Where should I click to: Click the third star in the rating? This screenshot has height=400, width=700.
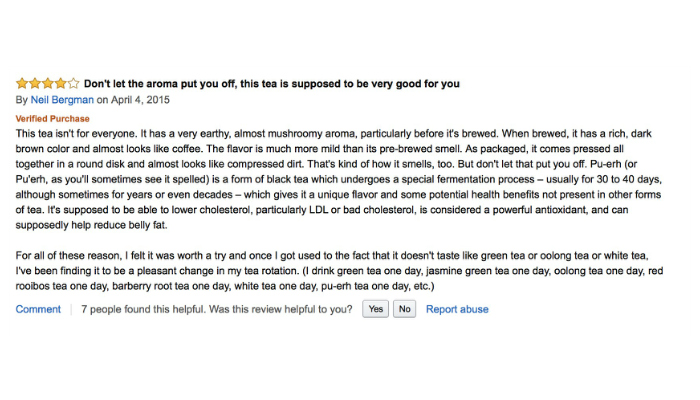pos(47,83)
